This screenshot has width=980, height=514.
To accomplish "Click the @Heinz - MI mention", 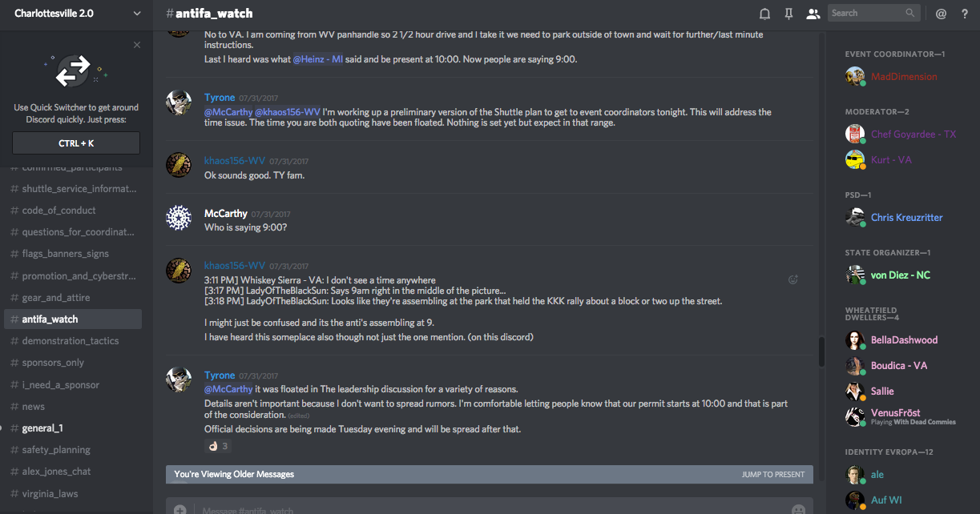I will click(x=317, y=59).
